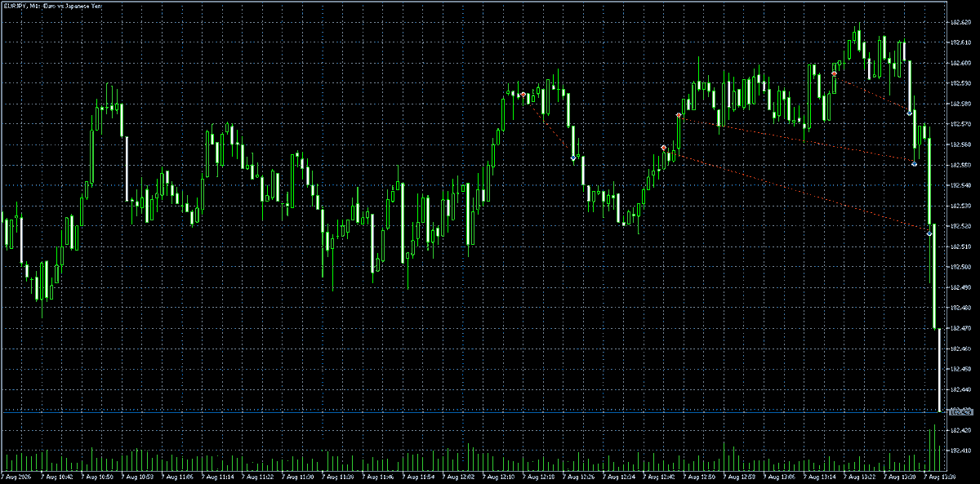
Task: Click the 182.420 price label
Action: (960, 430)
